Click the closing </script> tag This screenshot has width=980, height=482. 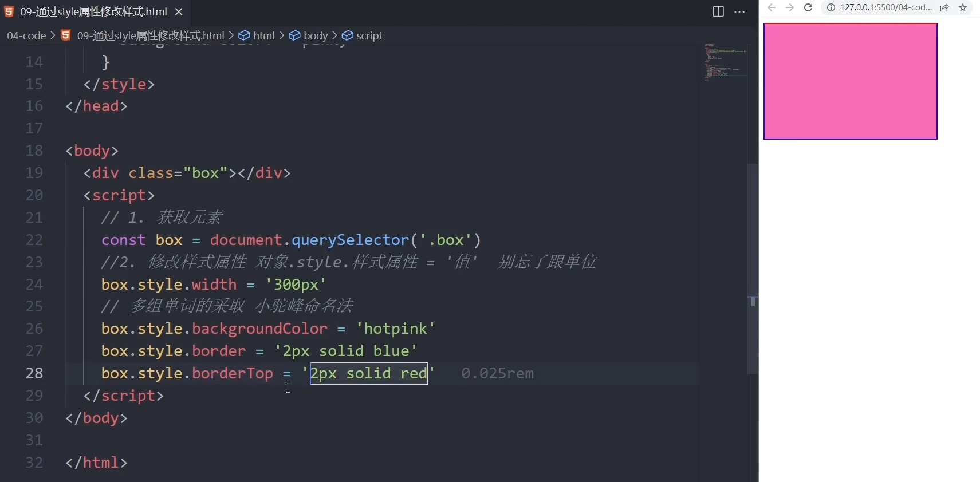124,396
